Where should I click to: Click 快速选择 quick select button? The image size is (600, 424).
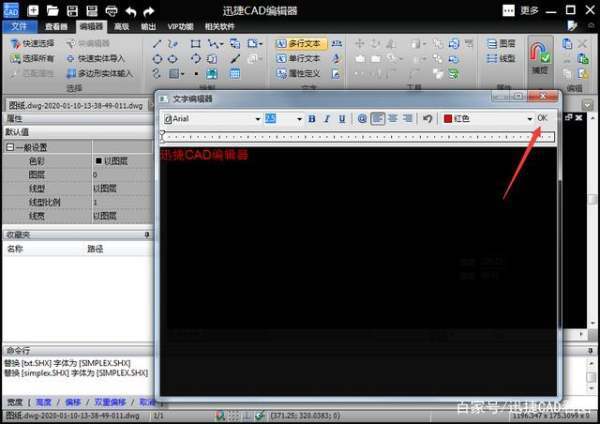33,44
